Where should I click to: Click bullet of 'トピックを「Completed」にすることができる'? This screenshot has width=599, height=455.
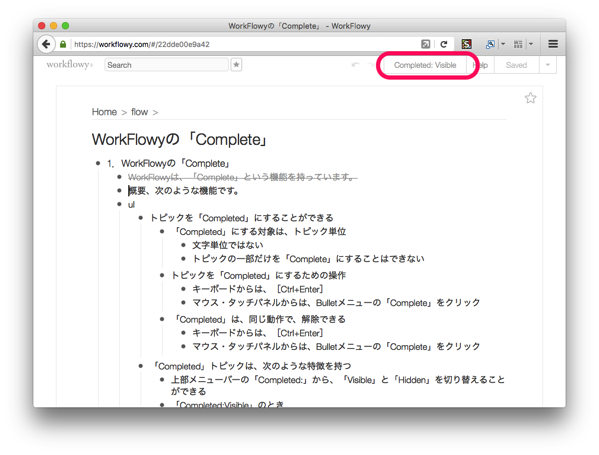(141, 218)
